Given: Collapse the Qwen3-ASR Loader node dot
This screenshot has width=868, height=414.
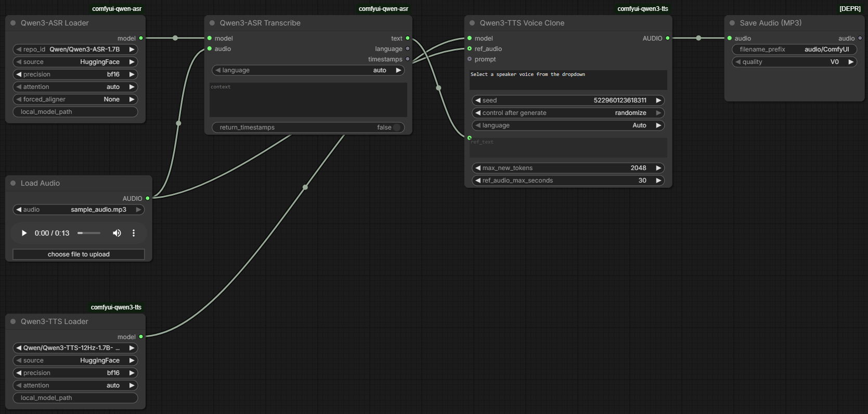Looking at the screenshot, I should pyautogui.click(x=13, y=23).
